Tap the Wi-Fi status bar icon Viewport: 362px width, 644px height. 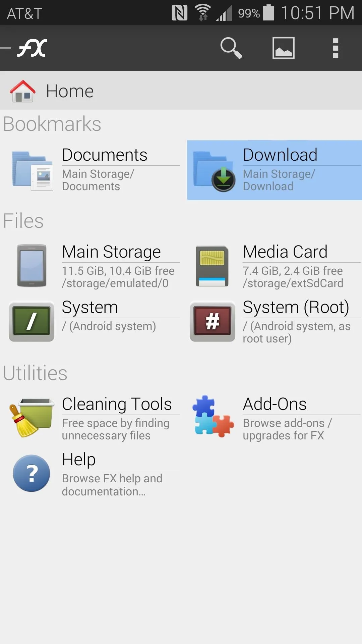tap(203, 13)
